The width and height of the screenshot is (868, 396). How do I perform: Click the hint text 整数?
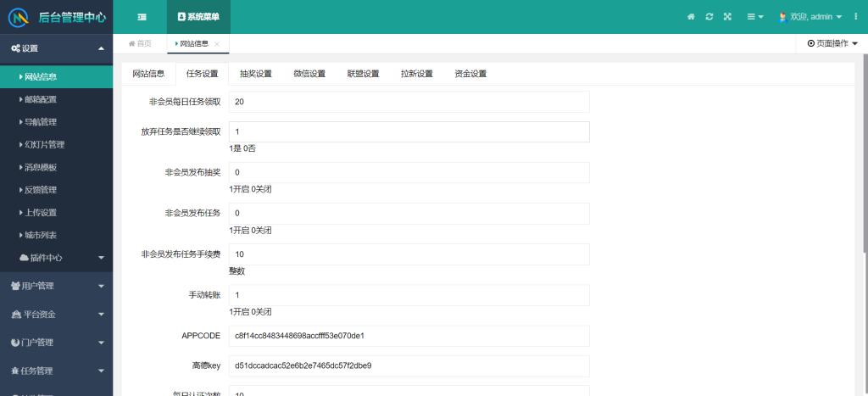[x=237, y=271]
